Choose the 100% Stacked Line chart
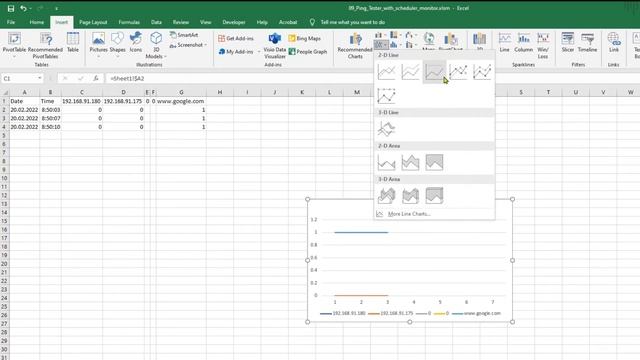Viewport: 640px width, 360px height. coord(434,72)
